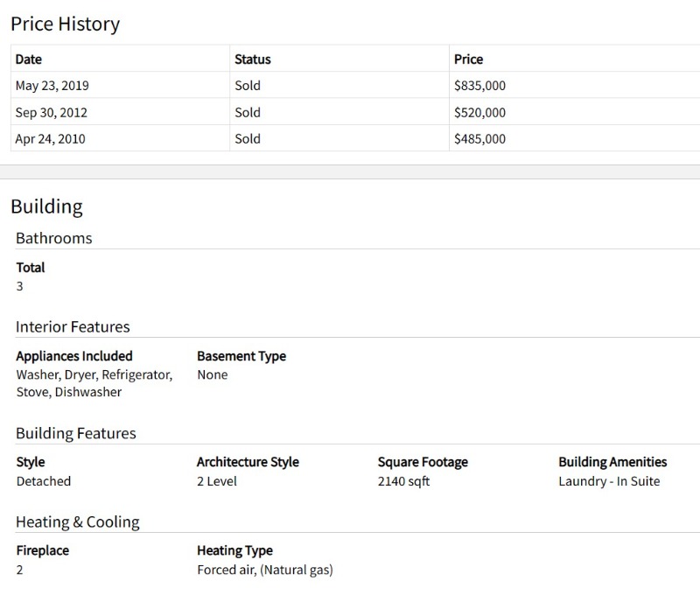Click the Bathrooms subsection heading
Screen dimensions: 700x595
coord(54,238)
